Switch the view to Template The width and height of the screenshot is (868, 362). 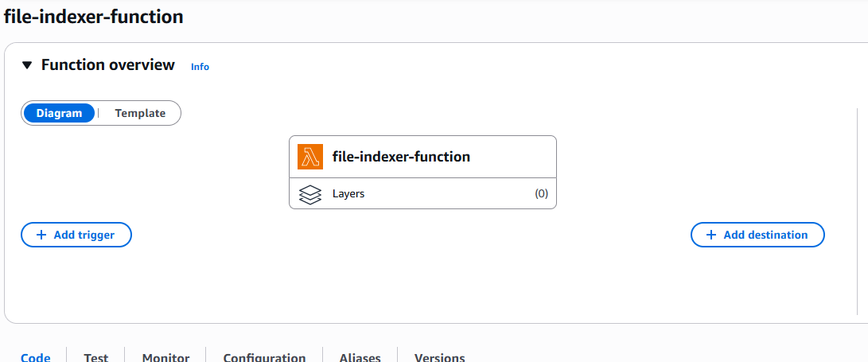tap(140, 113)
